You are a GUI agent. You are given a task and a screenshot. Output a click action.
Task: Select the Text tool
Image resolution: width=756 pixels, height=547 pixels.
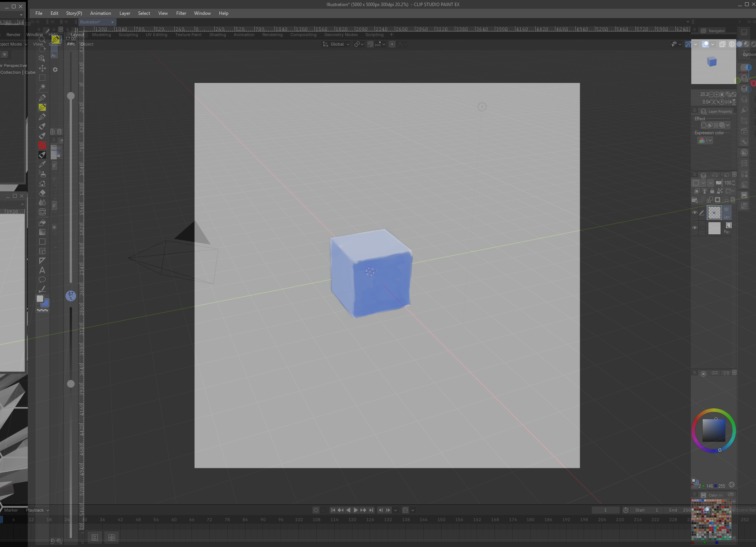click(42, 270)
